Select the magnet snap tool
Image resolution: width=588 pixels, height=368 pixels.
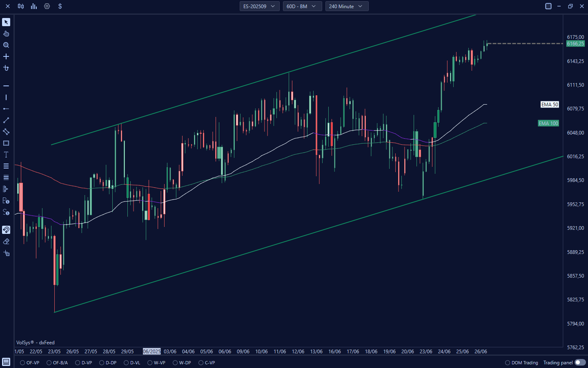point(6,230)
